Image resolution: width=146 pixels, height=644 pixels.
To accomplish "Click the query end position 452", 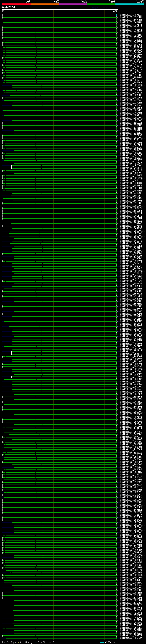I will pyautogui.click(x=115, y=11).
